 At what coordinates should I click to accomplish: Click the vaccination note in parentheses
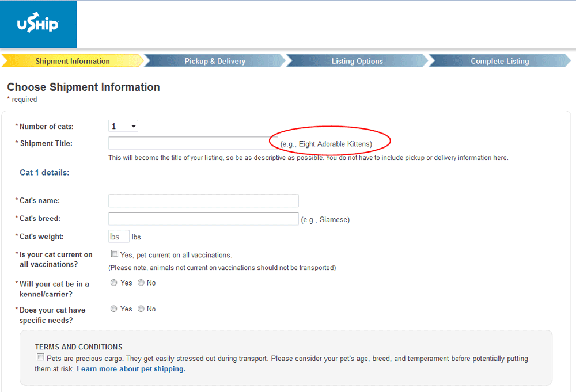click(x=222, y=268)
